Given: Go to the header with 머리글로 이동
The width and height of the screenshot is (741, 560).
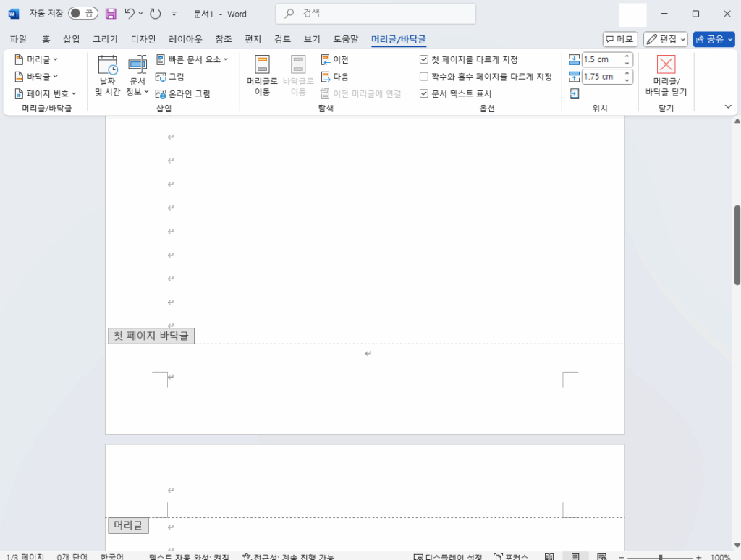Looking at the screenshot, I should pyautogui.click(x=261, y=76).
